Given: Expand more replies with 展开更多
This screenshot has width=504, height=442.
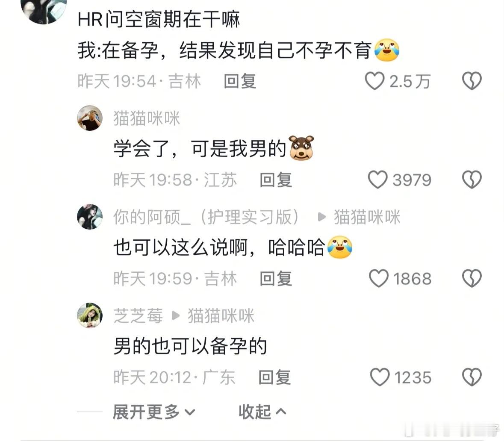Looking at the screenshot, I should coord(153,412).
